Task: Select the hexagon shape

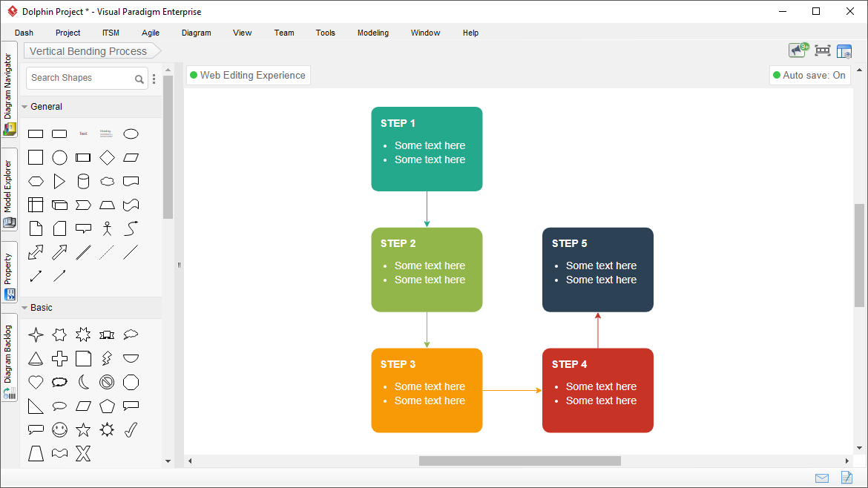Action: 36,182
